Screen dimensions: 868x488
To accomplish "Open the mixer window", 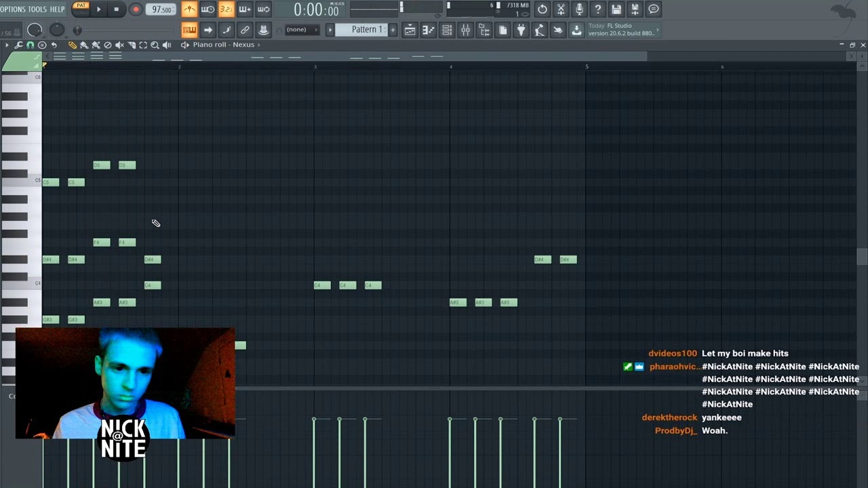I will (465, 30).
